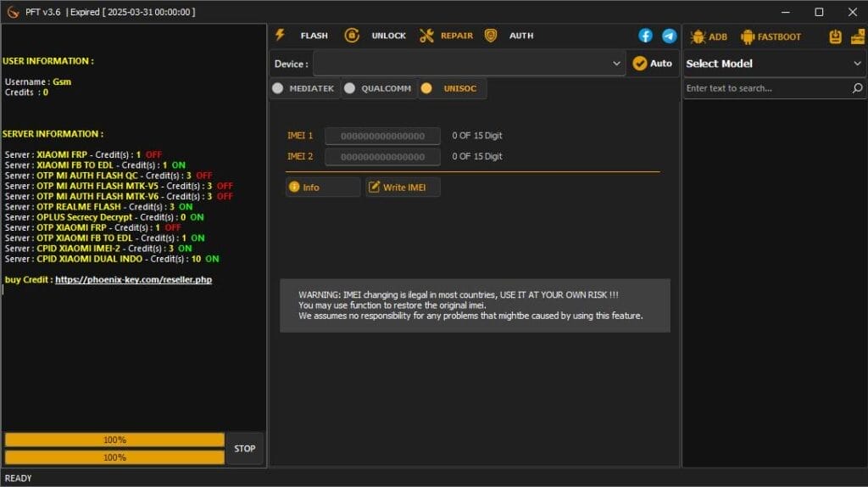Click OTP MI AUTH FLASH QC server row
The height and width of the screenshot is (487, 868).
point(108,176)
